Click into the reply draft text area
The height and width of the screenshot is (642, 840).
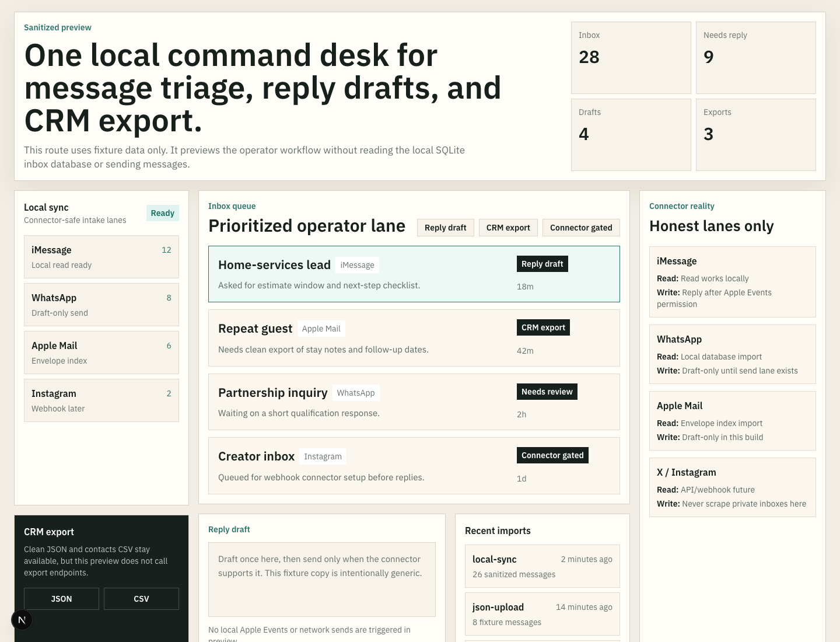click(x=322, y=580)
